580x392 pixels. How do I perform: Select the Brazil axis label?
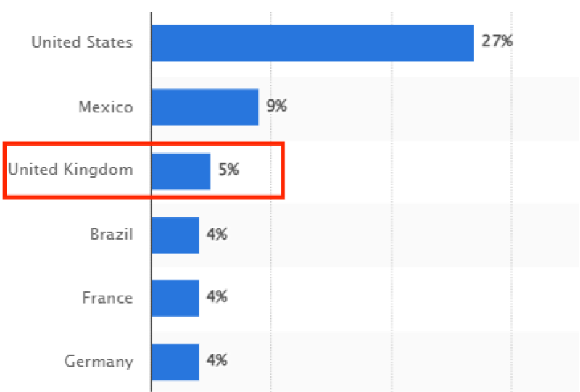pyautogui.click(x=112, y=235)
